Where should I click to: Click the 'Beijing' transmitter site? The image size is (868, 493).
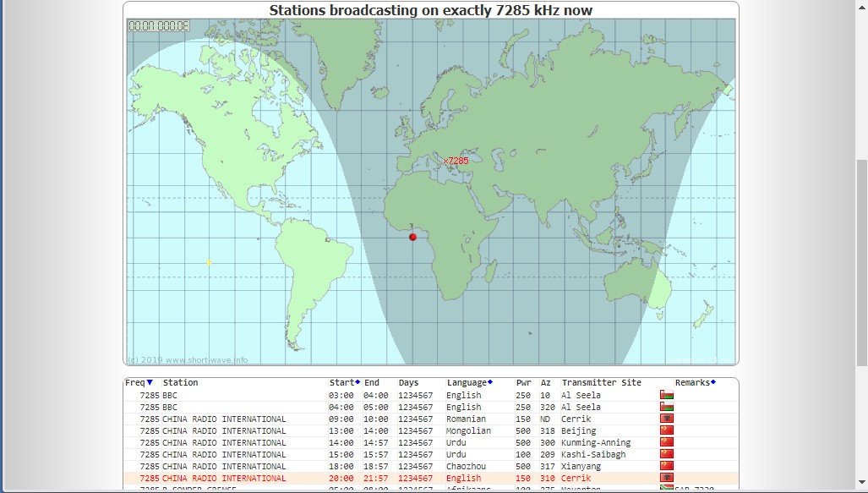[578, 431]
